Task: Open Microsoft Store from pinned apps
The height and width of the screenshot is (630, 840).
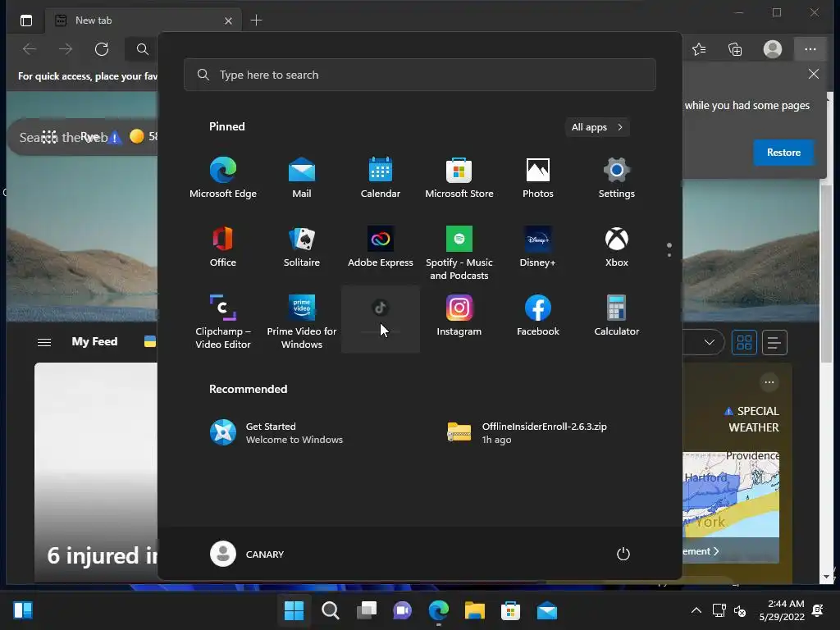Action: (x=459, y=178)
